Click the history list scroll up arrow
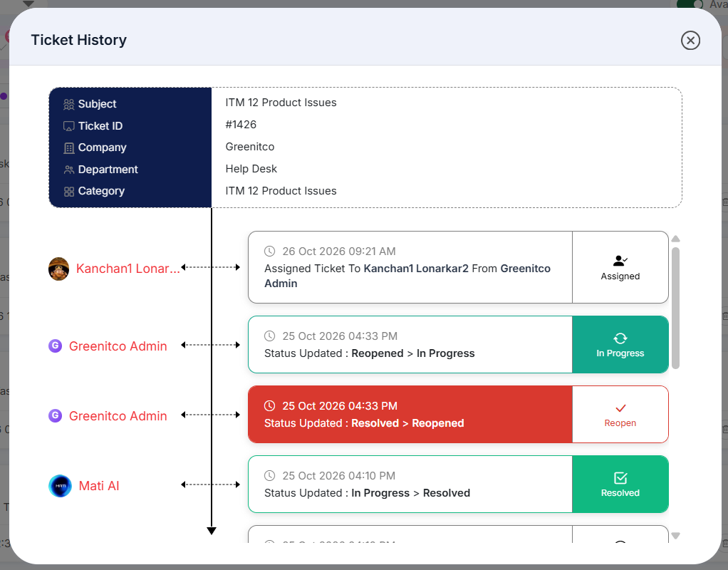 click(675, 239)
